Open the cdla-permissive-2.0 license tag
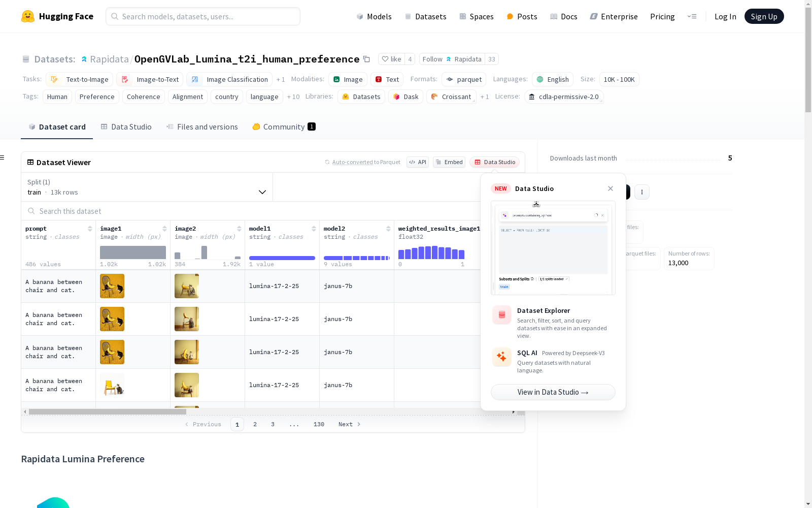This screenshot has height=508, width=812. pyautogui.click(x=563, y=97)
